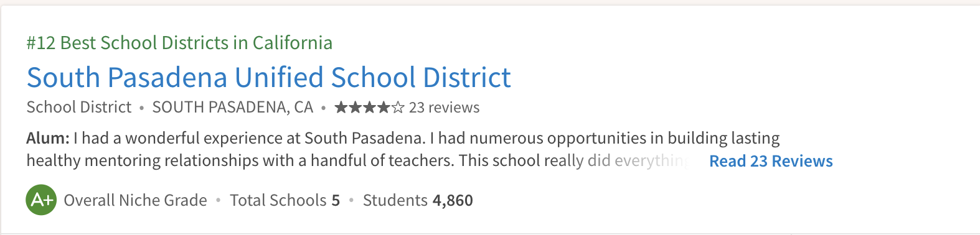Click the Total Schools label
980x235 pixels.
coord(278,200)
